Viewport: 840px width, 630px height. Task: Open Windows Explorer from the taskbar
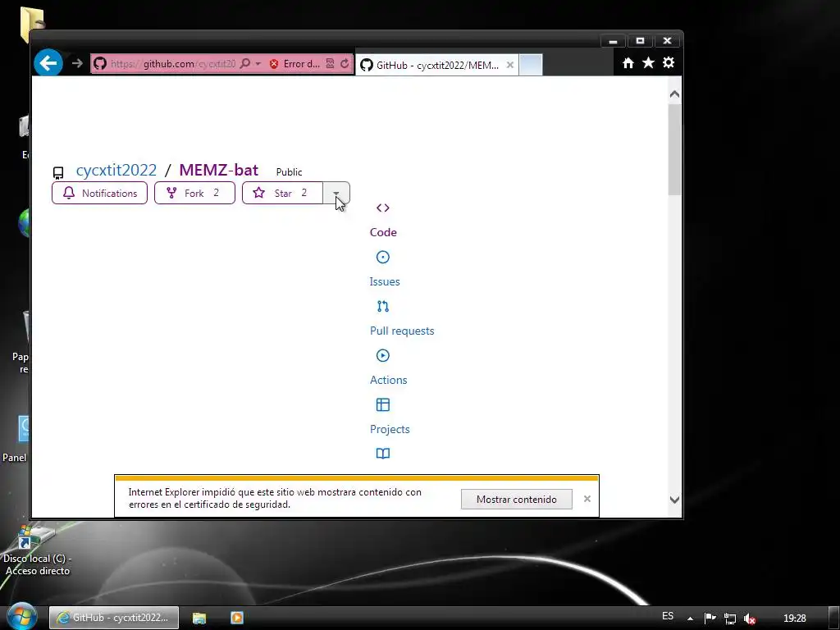[x=199, y=618]
